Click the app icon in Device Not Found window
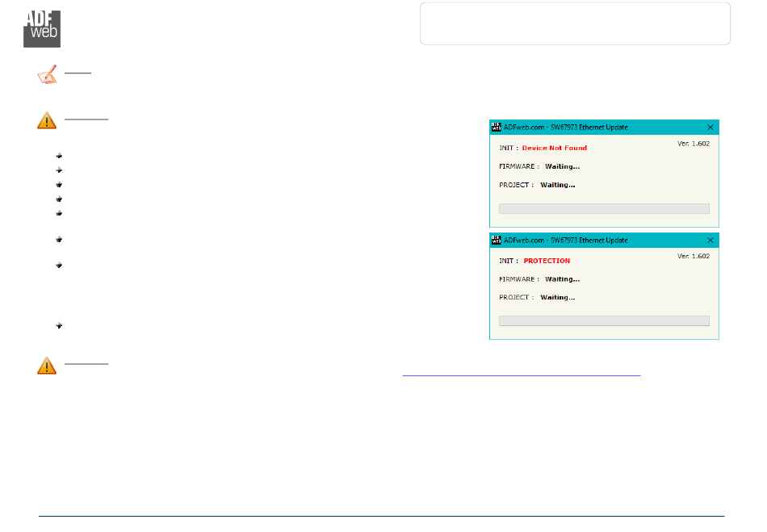The height and width of the screenshot is (532, 767). click(497, 128)
